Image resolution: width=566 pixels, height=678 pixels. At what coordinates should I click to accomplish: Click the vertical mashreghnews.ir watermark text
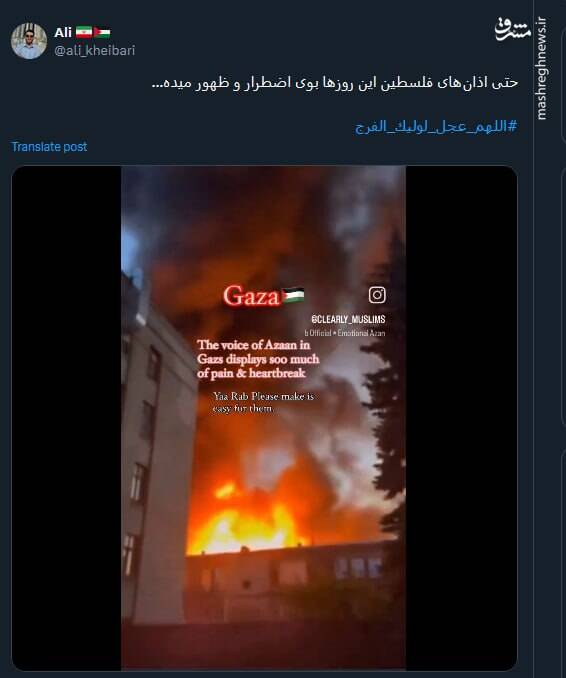[541, 68]
